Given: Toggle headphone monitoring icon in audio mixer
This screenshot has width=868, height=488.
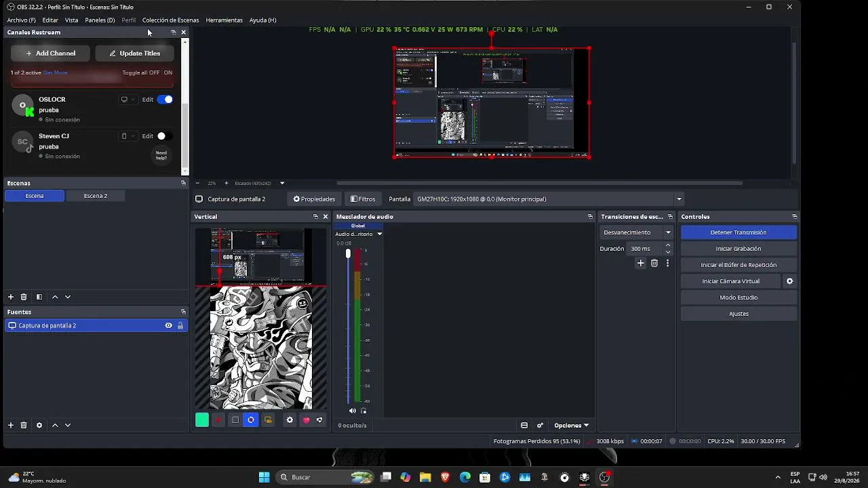Looking at the screenshot, I should click(x=363, y=411).
